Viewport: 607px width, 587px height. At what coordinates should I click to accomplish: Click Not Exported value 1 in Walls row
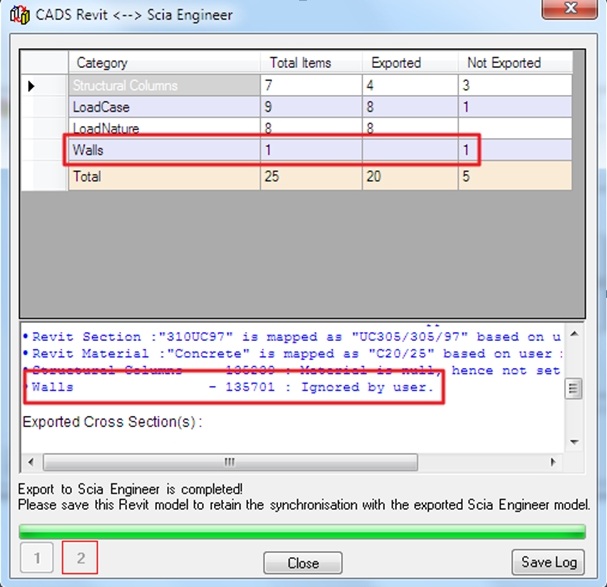(x=515, y=150)
